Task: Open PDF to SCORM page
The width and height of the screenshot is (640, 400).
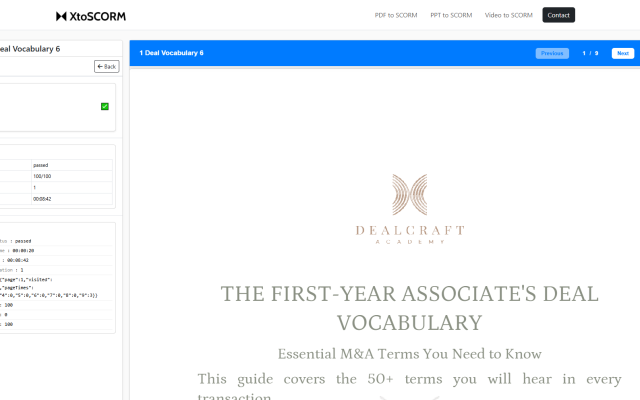Action: coord(396,15)
